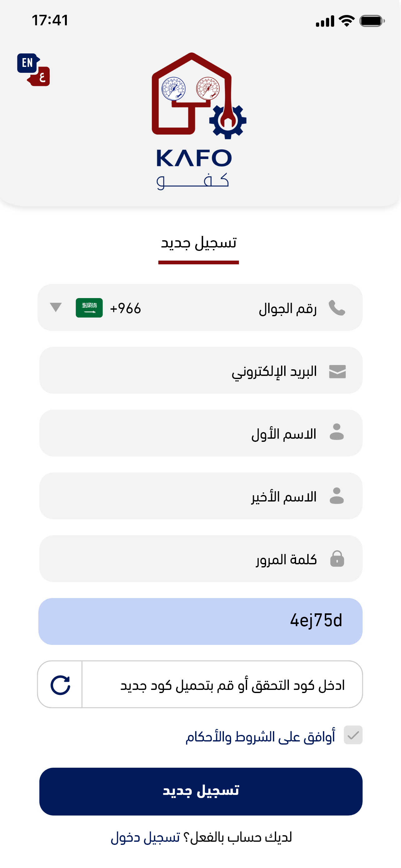Switch language with the EN/ع icon

pos(33,69)
